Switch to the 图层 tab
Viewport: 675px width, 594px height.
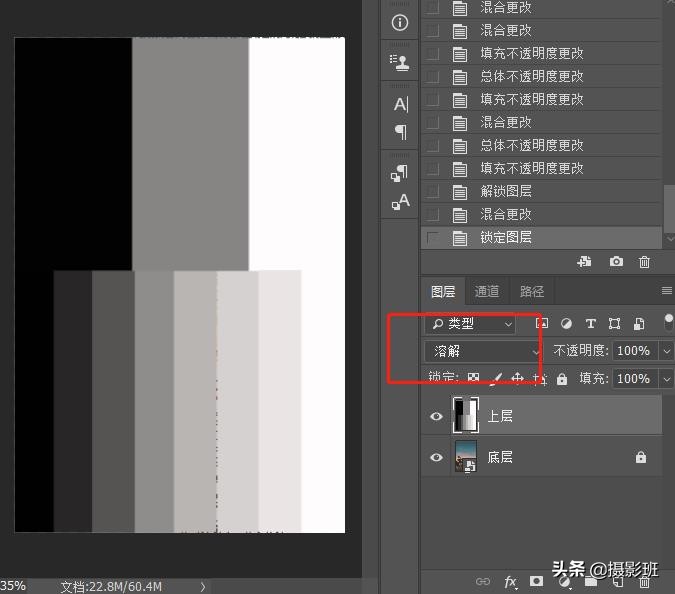[x=443, y=291]
